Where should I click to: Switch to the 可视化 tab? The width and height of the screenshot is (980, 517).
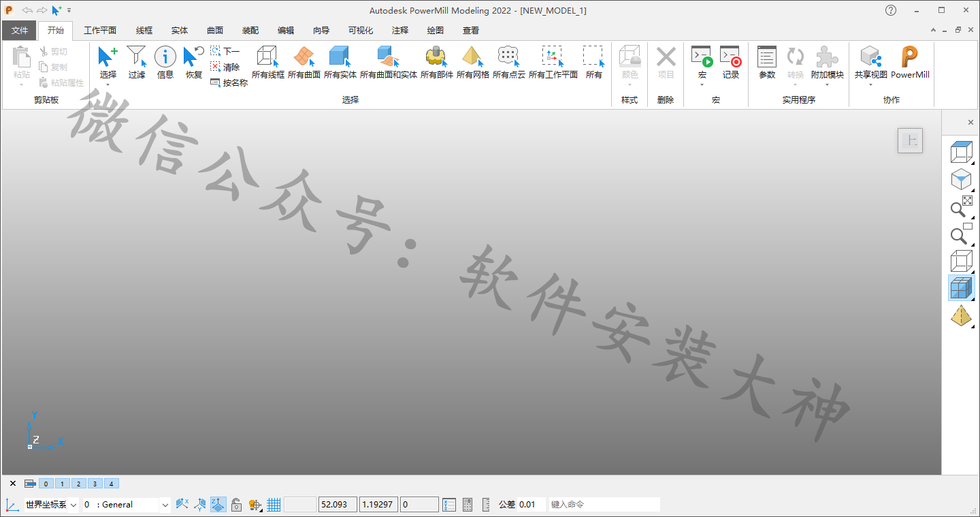pyautogui.click(x=361, y=30)
